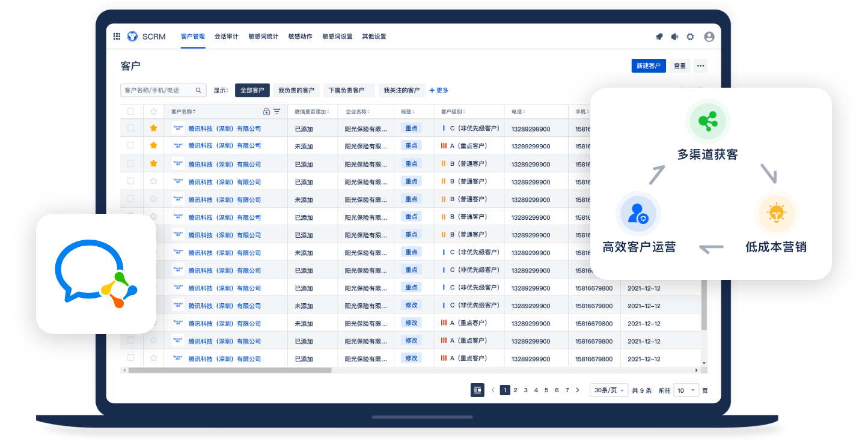Open user profile avatar icon
Viewport: 868px width, 442px height.
click(709, 37)
